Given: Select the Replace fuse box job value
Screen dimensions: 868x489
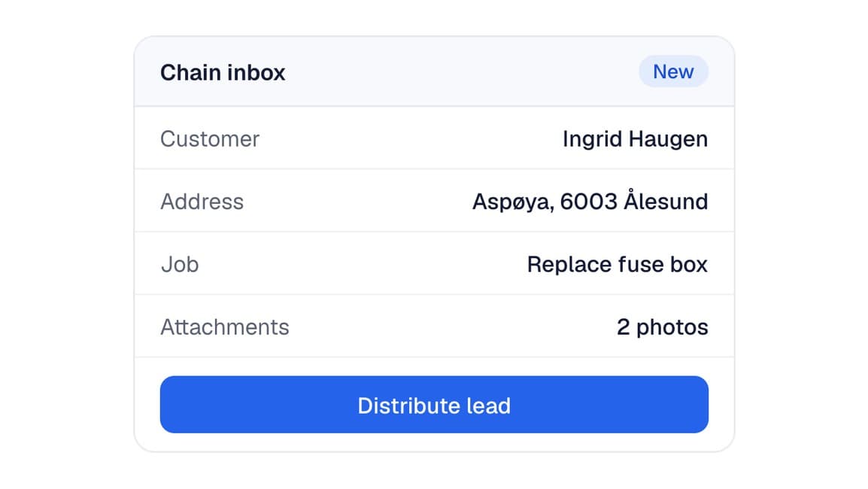Looking at the screenshot, I should tap(618, 264).
